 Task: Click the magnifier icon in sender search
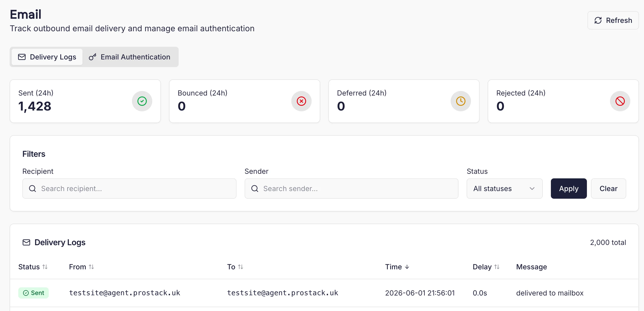coord(255,189)
